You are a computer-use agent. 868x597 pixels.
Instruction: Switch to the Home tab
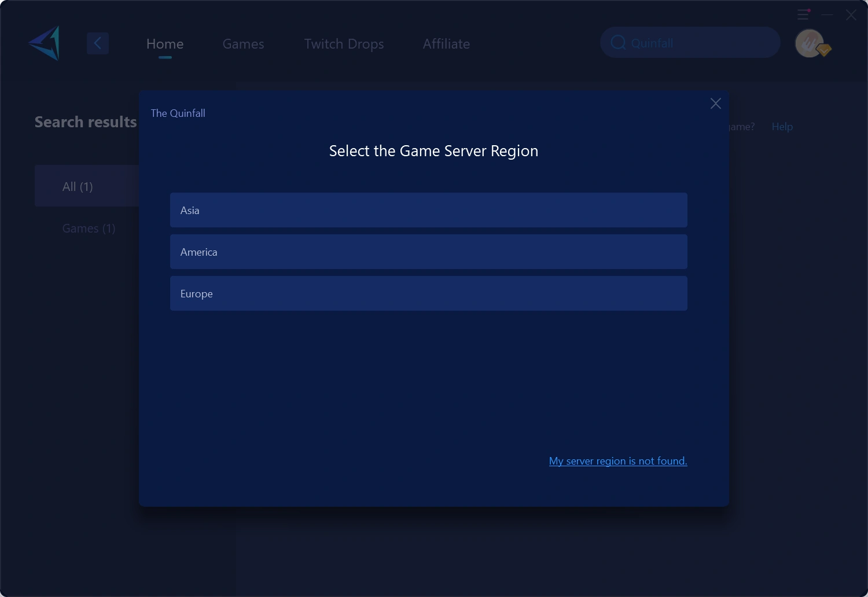pos(164,43)
